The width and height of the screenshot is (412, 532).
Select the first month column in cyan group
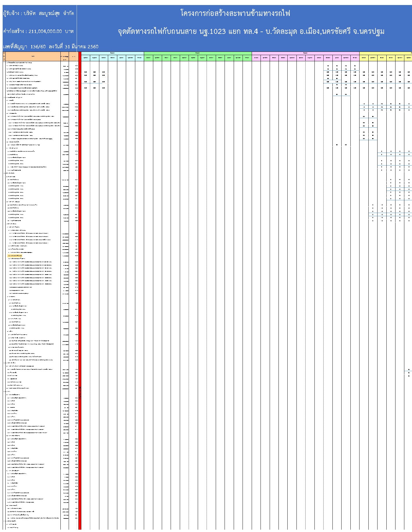click(85, 58)
